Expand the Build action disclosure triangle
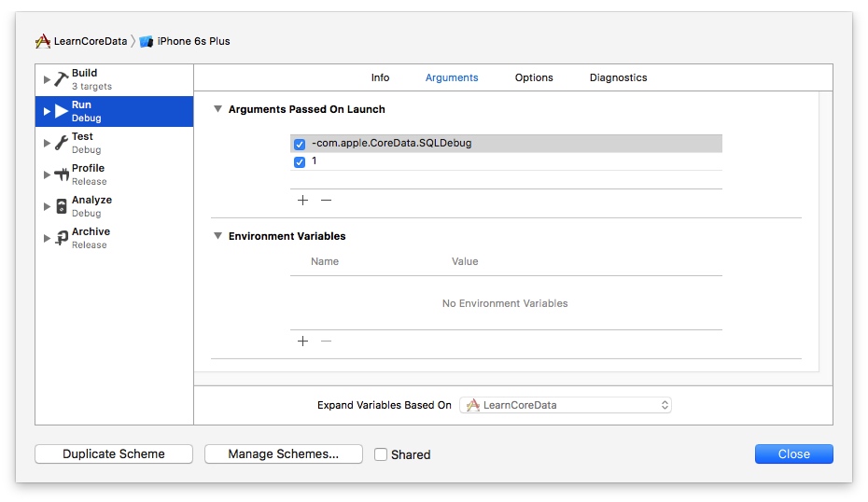 [47, 79]
